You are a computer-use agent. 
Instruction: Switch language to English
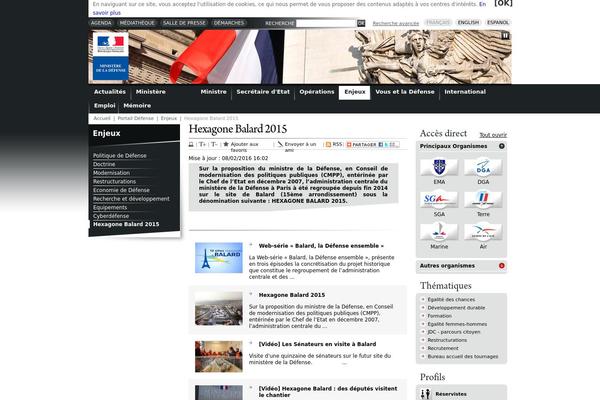tap(468, 23)
